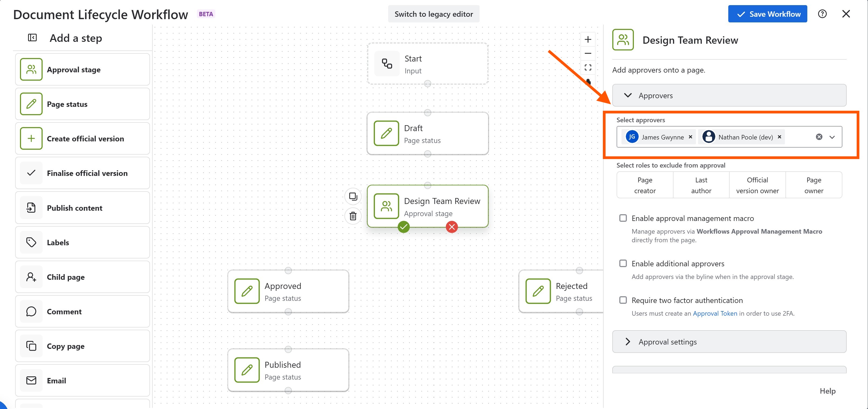Zoom out of the workflow canvas

pos(588,54)
